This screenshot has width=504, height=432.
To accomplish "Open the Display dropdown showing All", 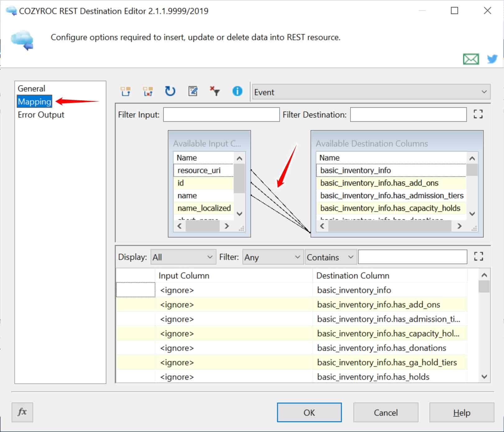I will point(183,257).
